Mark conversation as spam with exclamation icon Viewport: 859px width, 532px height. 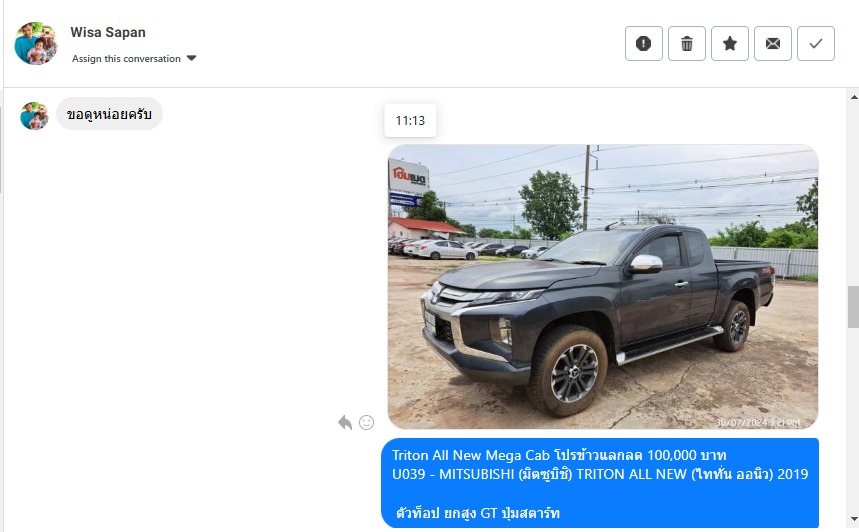(x=644, y=43)
